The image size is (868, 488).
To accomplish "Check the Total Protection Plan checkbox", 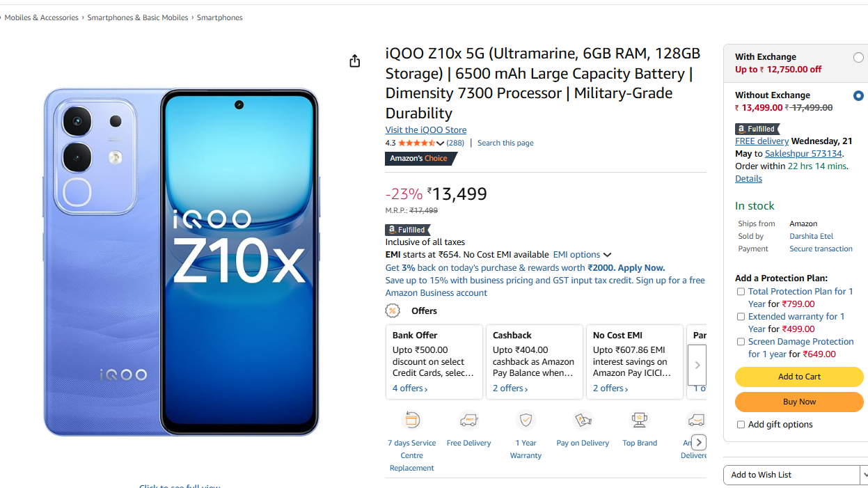I will coord(741,292).
